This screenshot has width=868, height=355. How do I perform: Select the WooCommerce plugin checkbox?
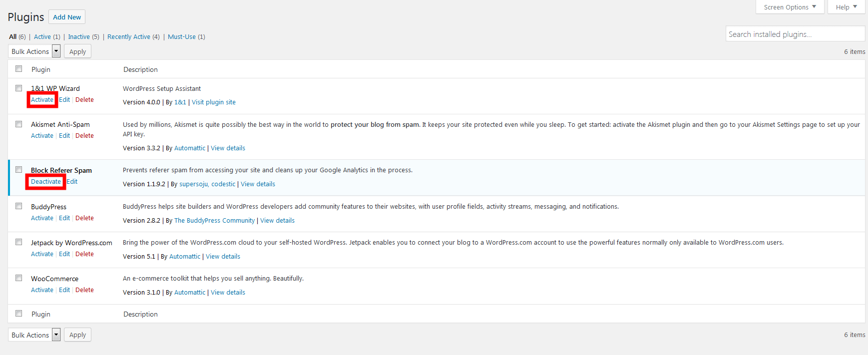[x=19, y=278]
